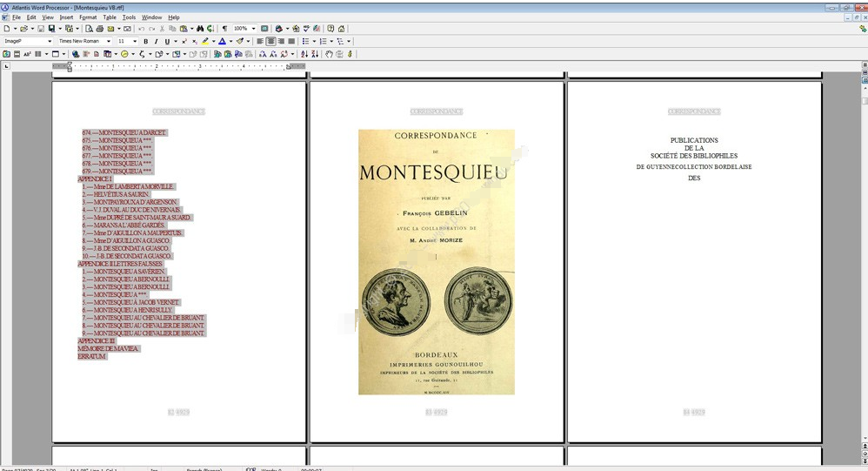Toggle Italic formatting
The image size is (868, 471).
(x=156, y=41)
